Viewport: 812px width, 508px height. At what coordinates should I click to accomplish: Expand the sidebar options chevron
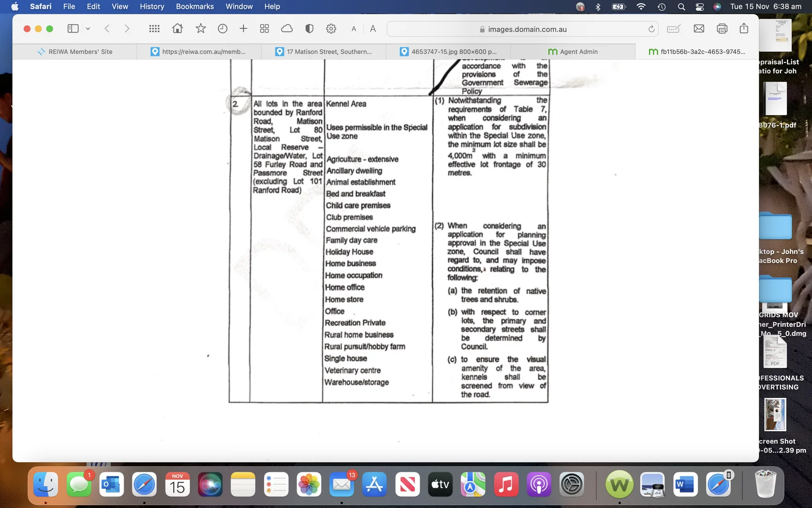pos(88,29)
